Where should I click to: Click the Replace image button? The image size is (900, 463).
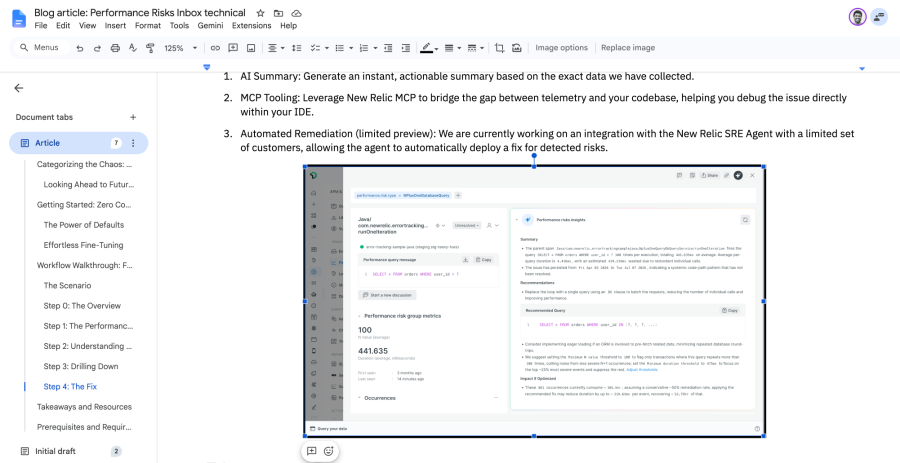(x=628, y=48)
